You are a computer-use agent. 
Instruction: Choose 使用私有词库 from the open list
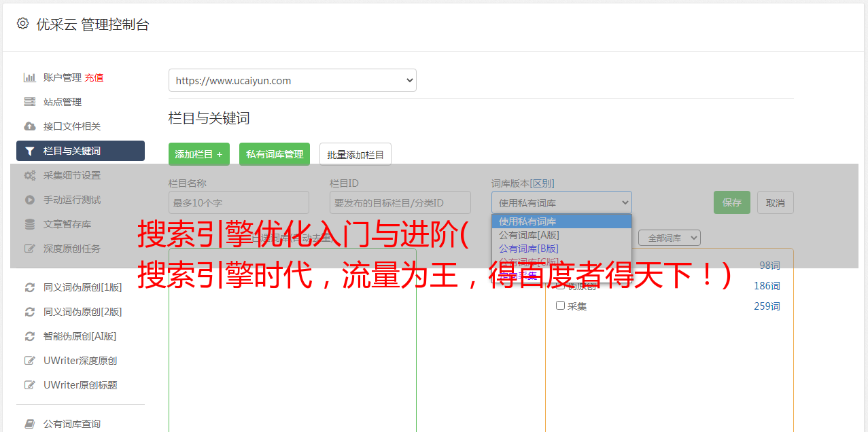[x=561, y=221]
